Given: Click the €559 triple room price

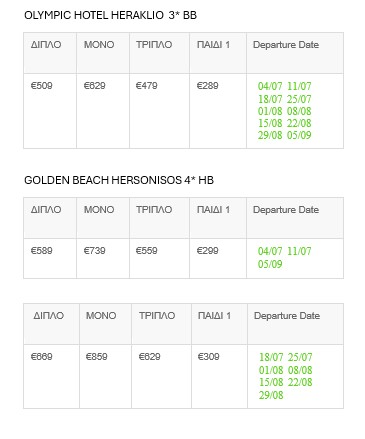Looking at the screenshot, I should [x=147, y=251].
